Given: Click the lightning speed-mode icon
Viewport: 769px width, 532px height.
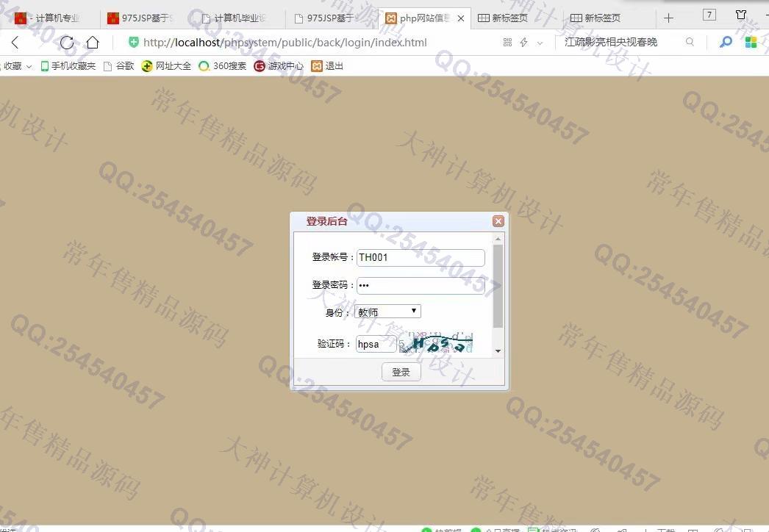Looking at the screenshot, I should (523, 43).
